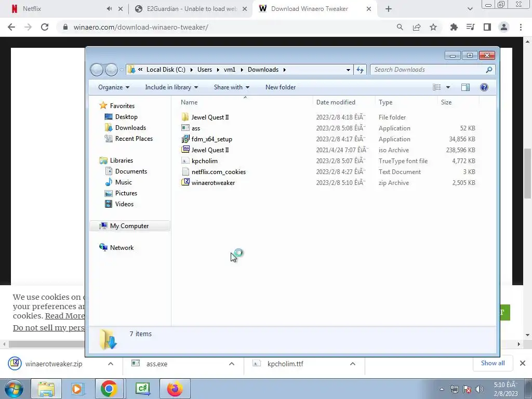532x399 pixels.
Task: Click the Action Center flag tray icon
Action: (467, 390)
